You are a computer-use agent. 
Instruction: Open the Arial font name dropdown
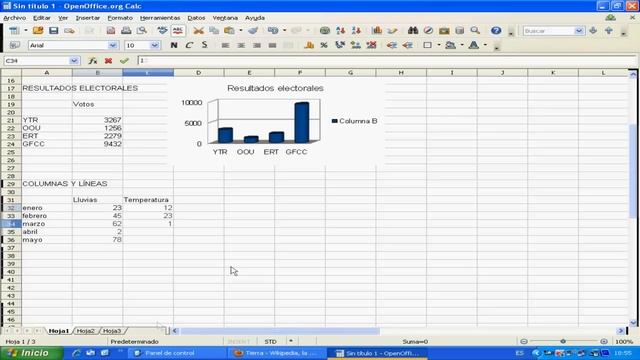tap(113, 45)
